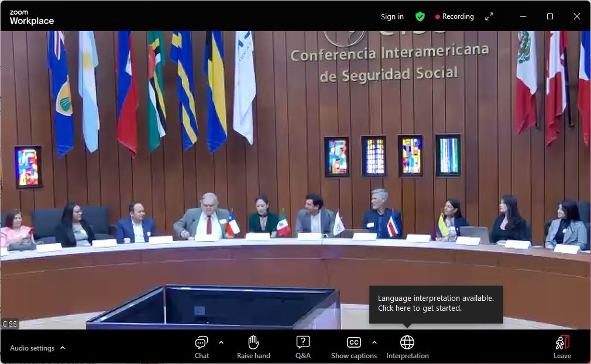
Task: Open the Chat panel
Action: pos(202,346)
